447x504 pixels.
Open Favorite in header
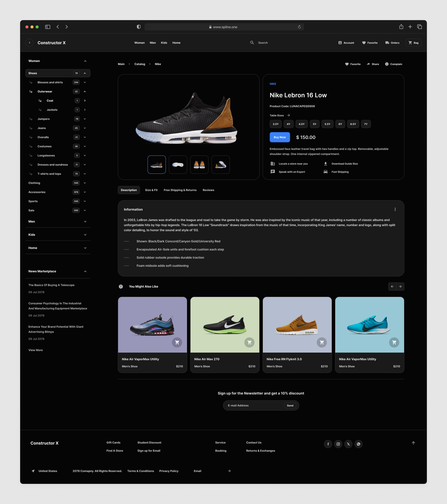coord(370,43)
